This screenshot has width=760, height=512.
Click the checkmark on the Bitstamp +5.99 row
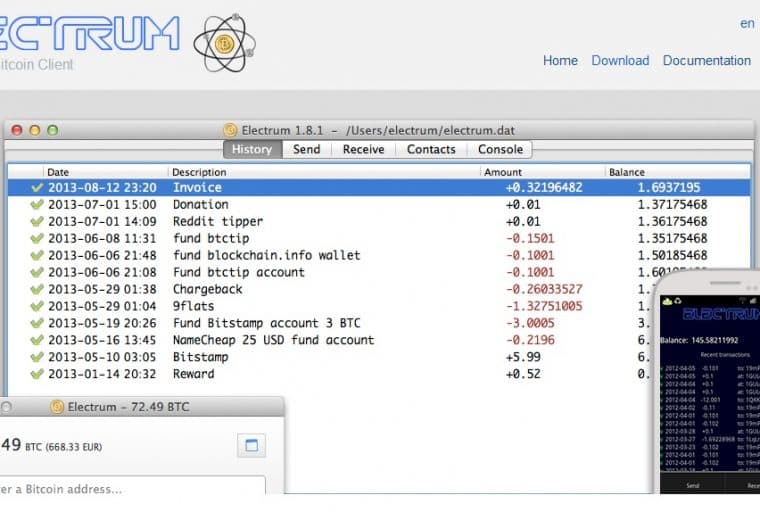37,357
